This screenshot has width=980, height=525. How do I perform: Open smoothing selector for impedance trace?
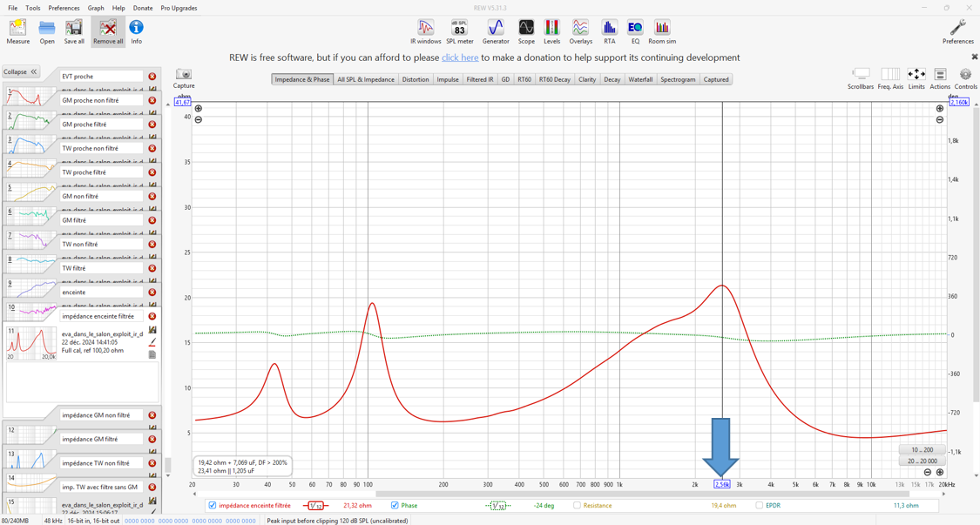[x=315, y=506]
